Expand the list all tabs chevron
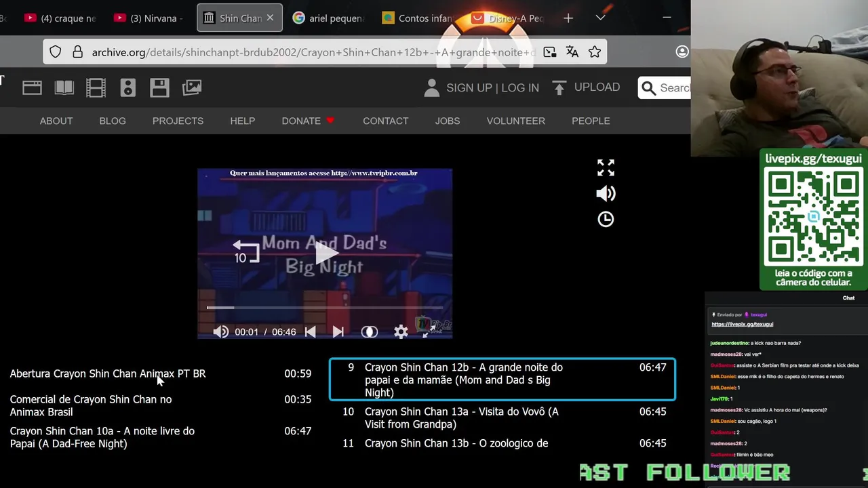Screen dimensions: 868x488 pyautogui.click(x=600, y=18)
